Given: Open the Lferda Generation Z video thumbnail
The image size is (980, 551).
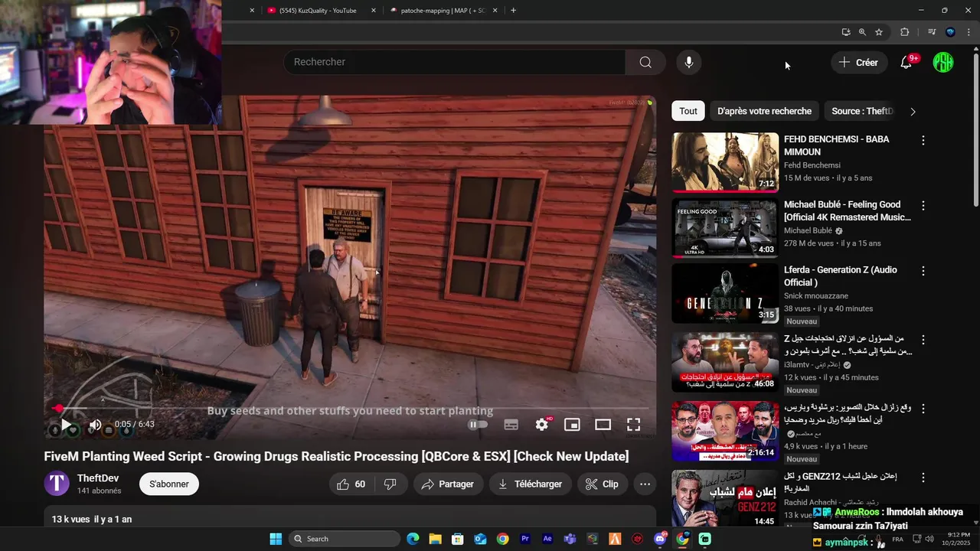Looking at the screenshot, I should (725, 293).
